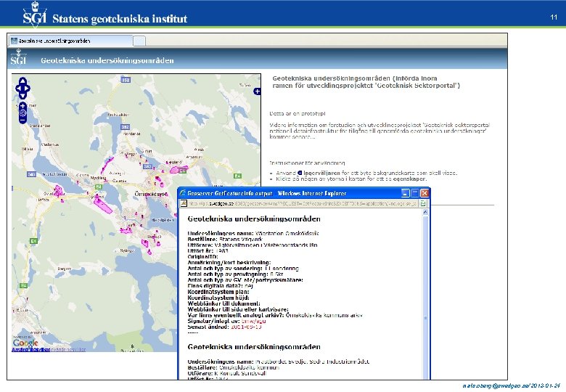Click the large magenta survey area south of Nyäng
The width and height of the screenshot is (566, 392).
(102, 205)
